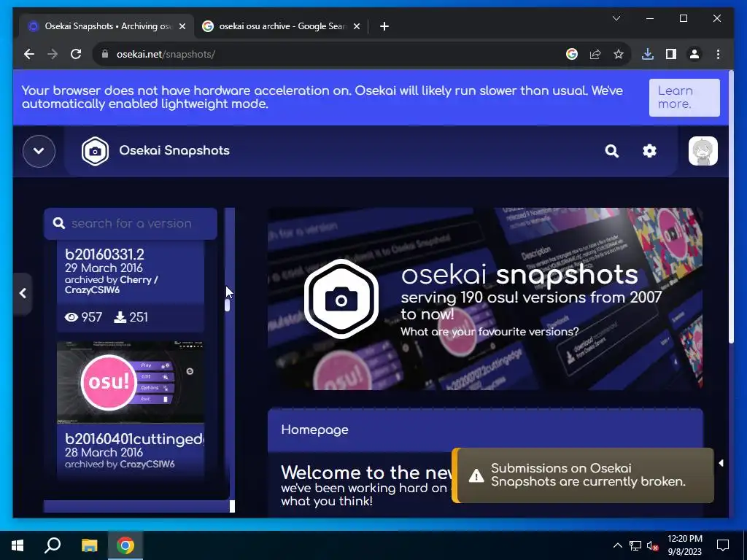Collapse the left side panel arrow
Image resolution: width=747 pixels, height=560 pixels.
click(x=23, y=293)
